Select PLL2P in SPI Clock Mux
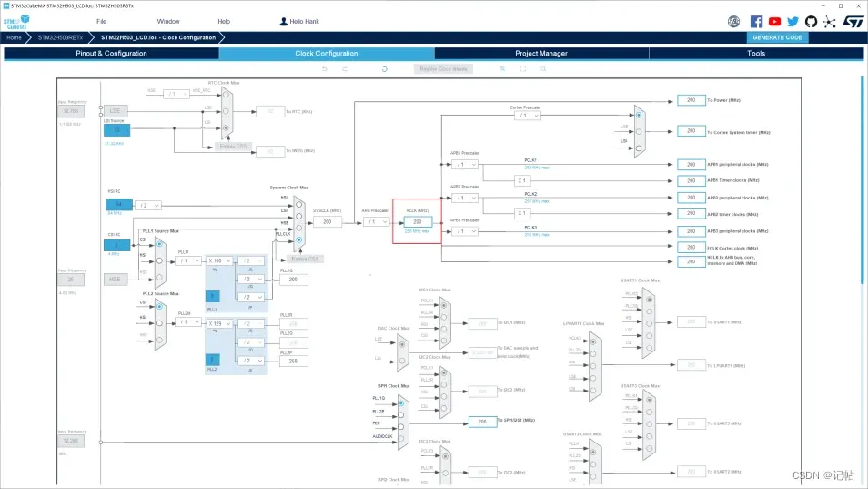Viewport: 868px width, 489px height. [401, 415]
